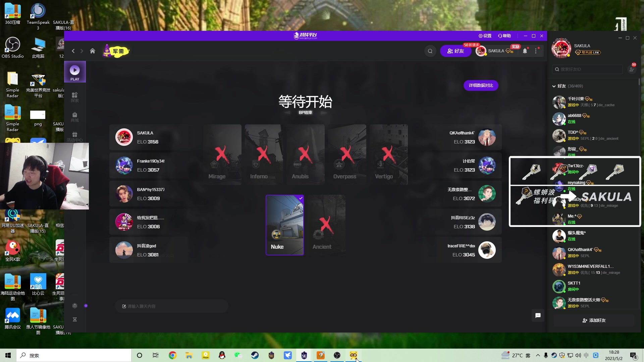Open the 设置 settings menu

pos(485,36)
